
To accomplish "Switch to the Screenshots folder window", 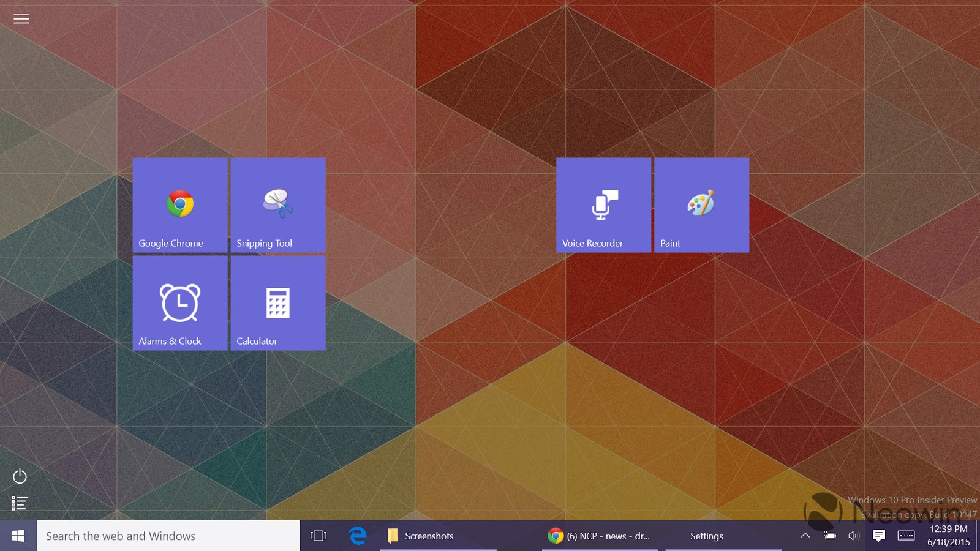I will click(439, 536).
